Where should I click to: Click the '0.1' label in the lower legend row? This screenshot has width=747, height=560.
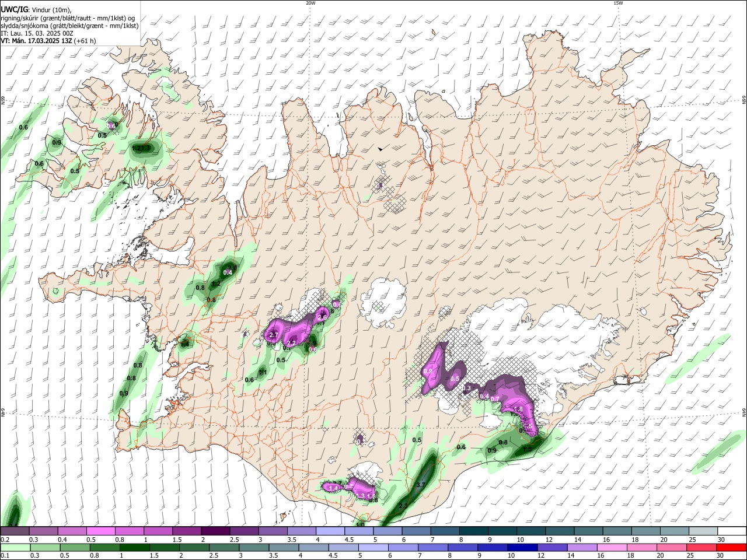tap(5, 555)
